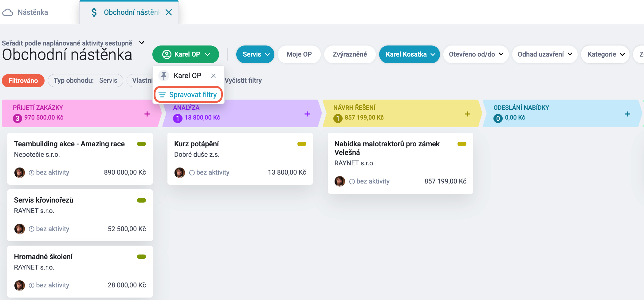Image resolution: width=644 pixels, height=300 pixels.
Task: Add a deal in Odeslání nabídky column
Action: coord(627,114)
